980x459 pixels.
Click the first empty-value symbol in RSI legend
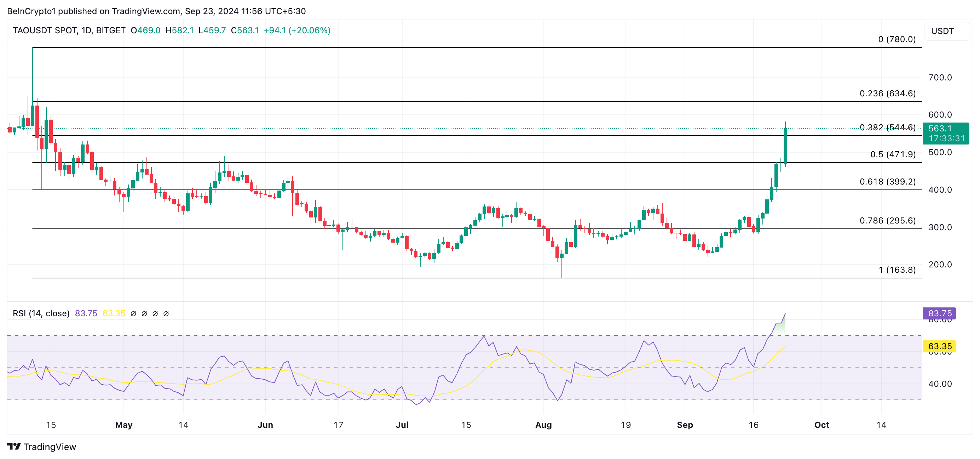133,313
